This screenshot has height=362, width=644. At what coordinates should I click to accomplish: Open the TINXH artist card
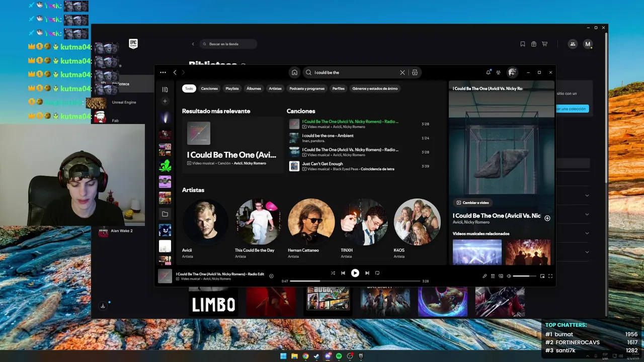tap(364, 229)
